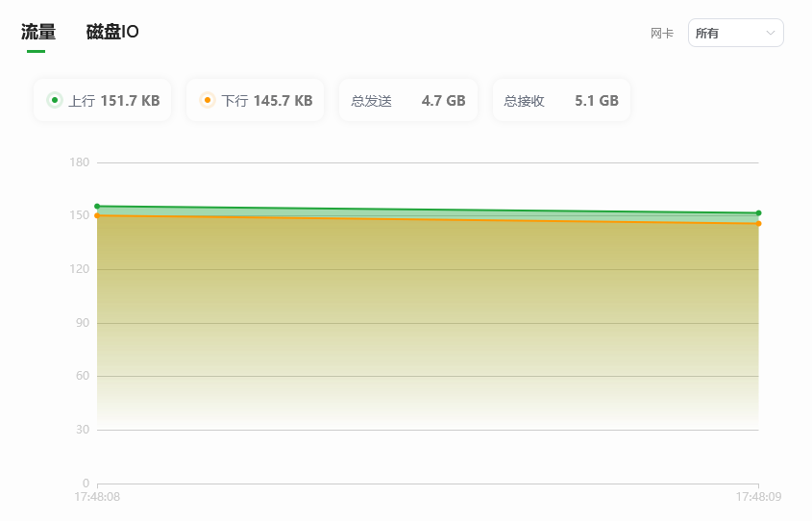
Task: Click the green data point at 17:48:08
Action: click(x=97, y=206)
